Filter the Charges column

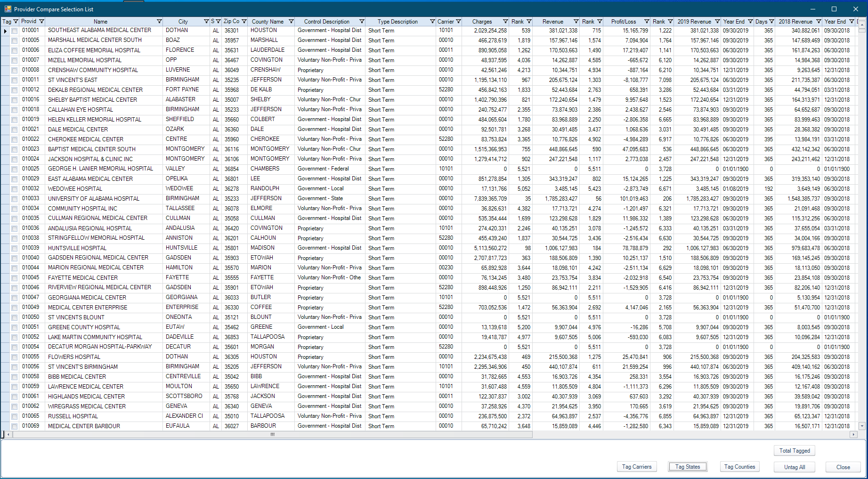coord(505,21)
